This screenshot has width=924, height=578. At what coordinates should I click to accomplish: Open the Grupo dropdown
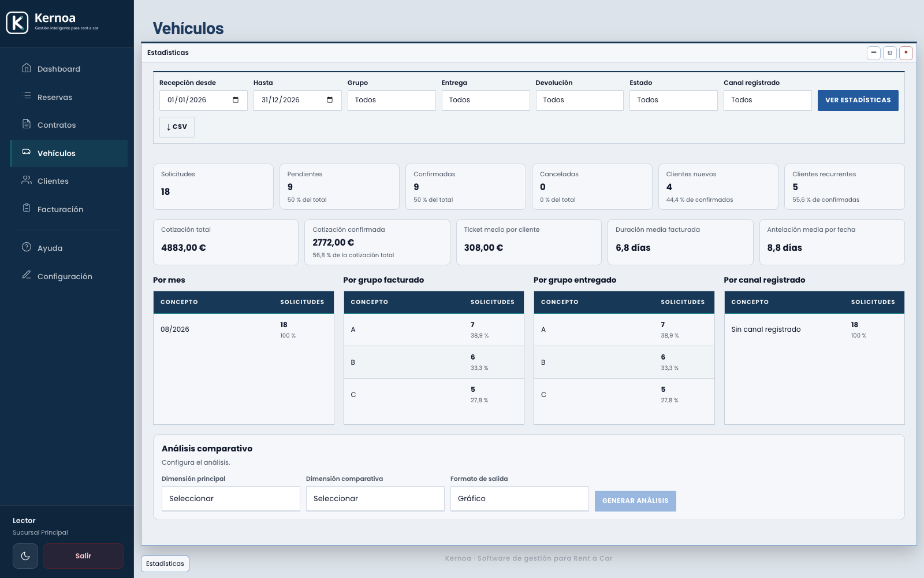392,100
